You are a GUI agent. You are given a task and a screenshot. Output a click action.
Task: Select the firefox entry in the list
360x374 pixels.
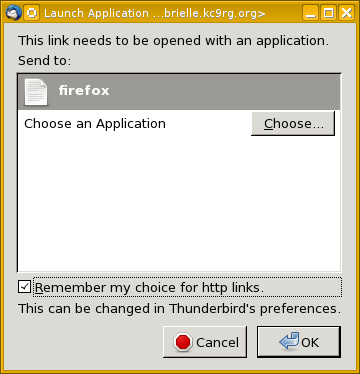[x=179, y=92]
